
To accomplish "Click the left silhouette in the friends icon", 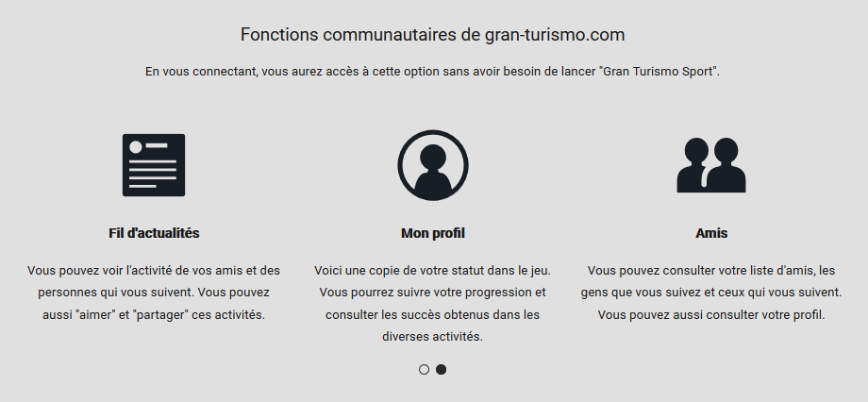I will (x=692, y=165).
